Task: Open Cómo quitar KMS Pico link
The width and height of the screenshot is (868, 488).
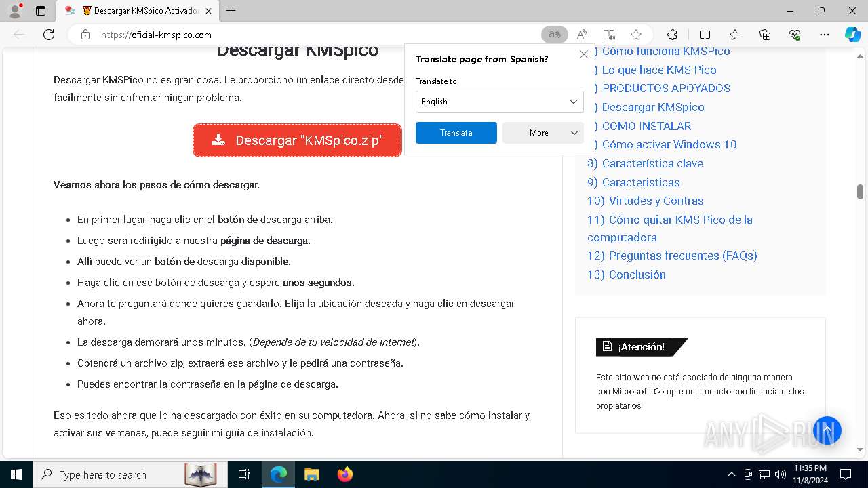Action: [670, 228]
